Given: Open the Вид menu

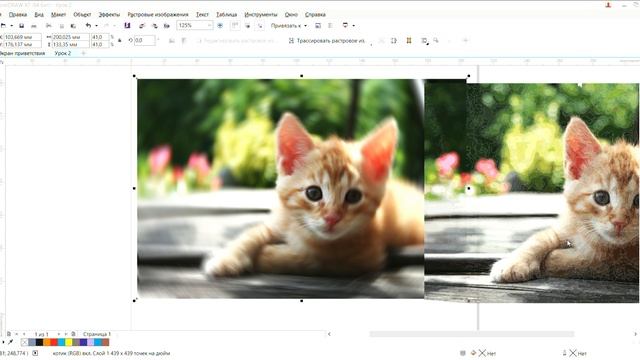Looking at the screenshot, I should pos(39,14).
